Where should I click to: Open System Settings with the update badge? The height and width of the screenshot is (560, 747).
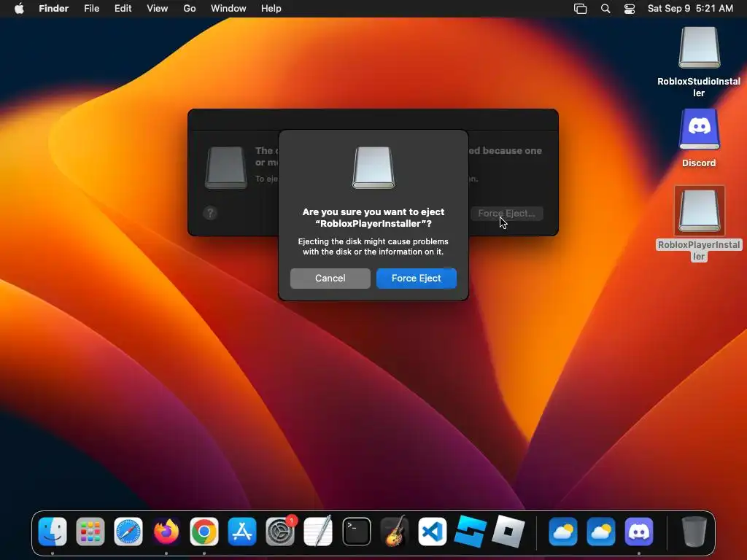point(280,532)
